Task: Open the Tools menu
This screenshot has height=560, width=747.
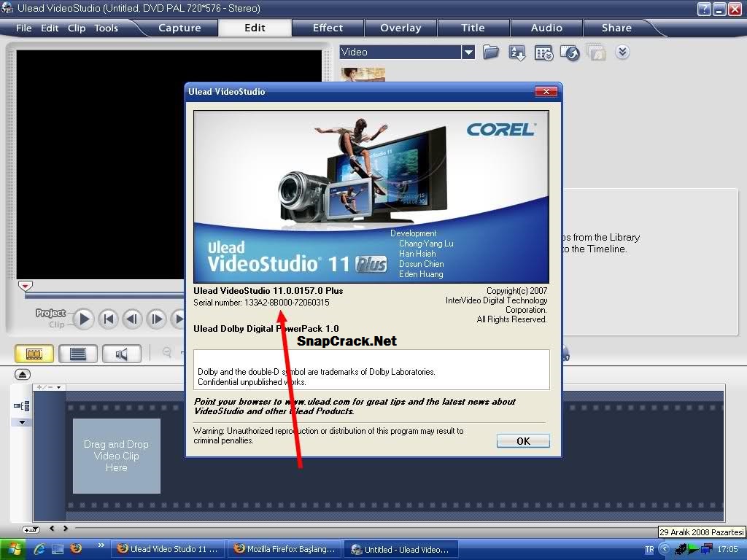Action: 106,28
